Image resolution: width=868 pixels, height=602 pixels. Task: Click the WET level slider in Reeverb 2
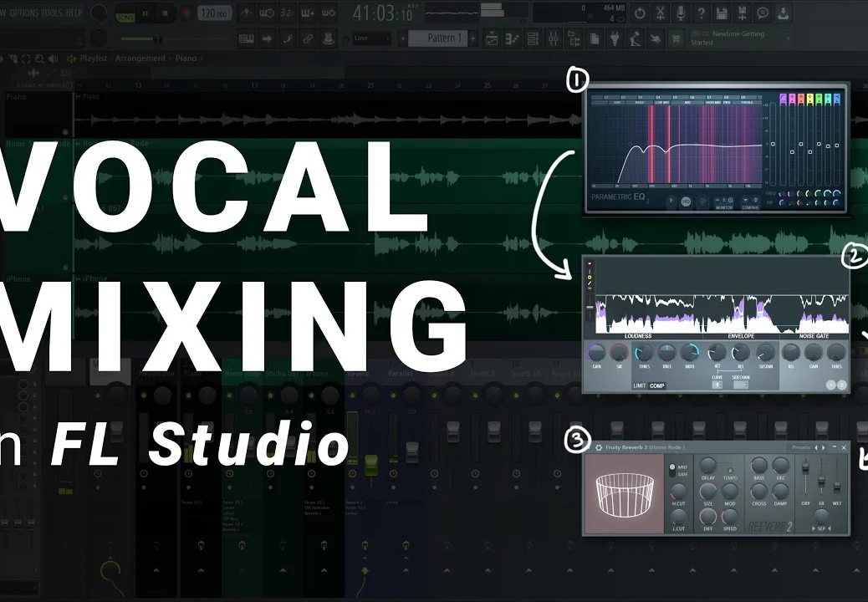[x=837, y=488]
